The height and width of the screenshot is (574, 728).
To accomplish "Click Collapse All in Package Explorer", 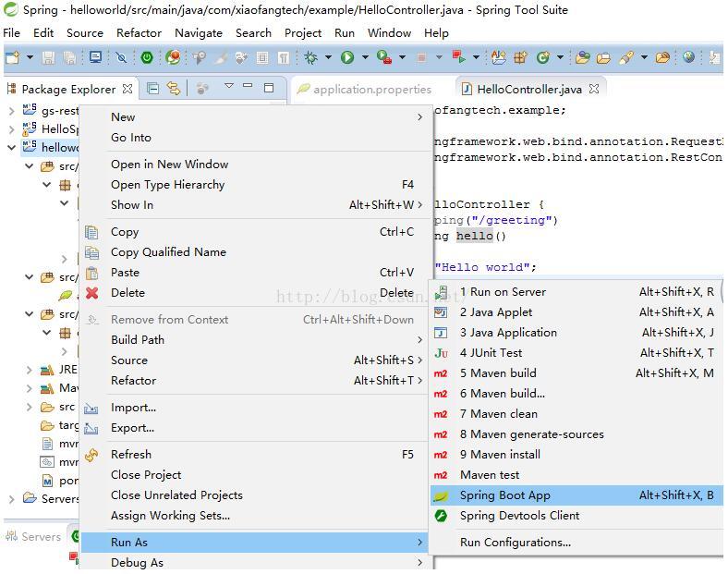I will (x=152, y=88).
